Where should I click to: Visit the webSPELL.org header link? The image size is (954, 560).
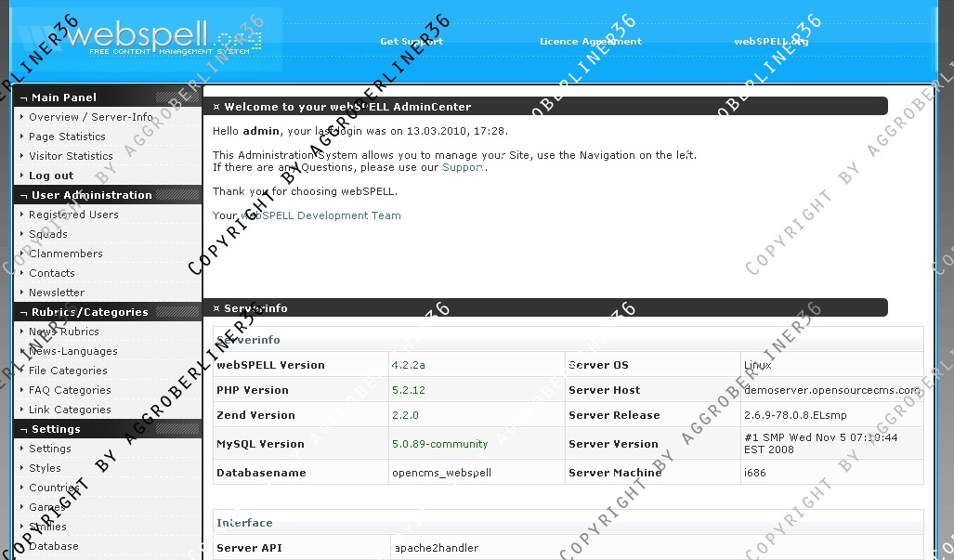tap(771, 42)
